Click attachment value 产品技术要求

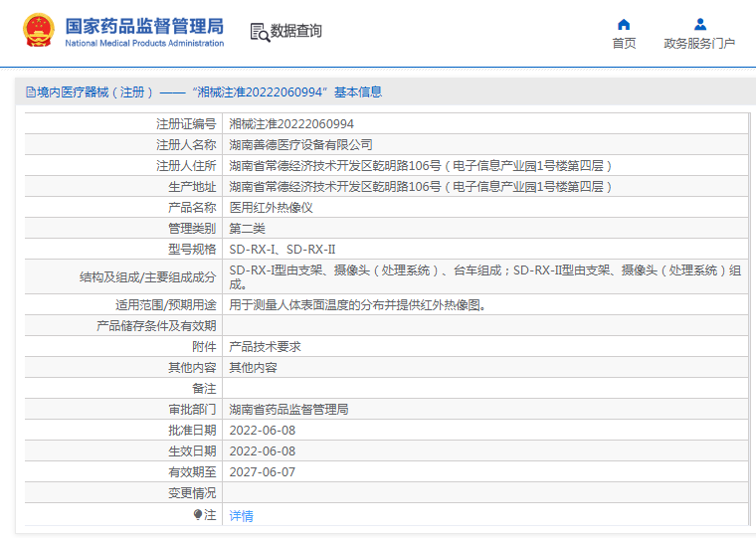click(x=265, y=347)
